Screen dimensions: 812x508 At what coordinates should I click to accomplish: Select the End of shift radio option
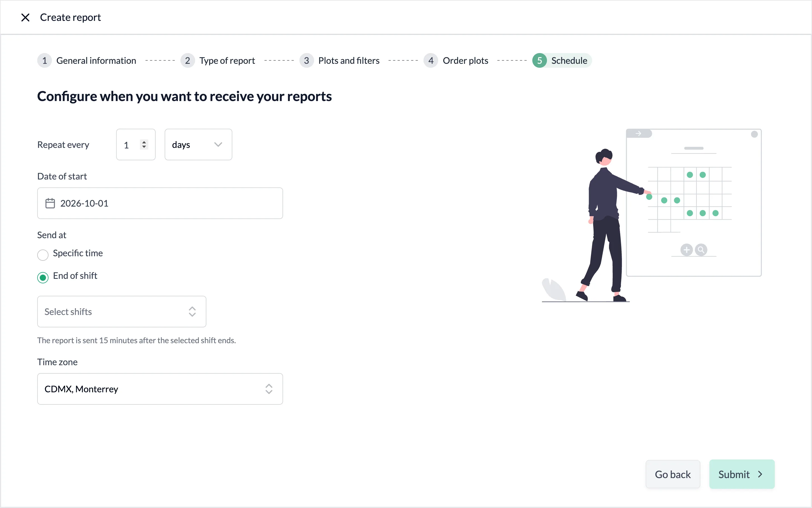click(43, 277)
